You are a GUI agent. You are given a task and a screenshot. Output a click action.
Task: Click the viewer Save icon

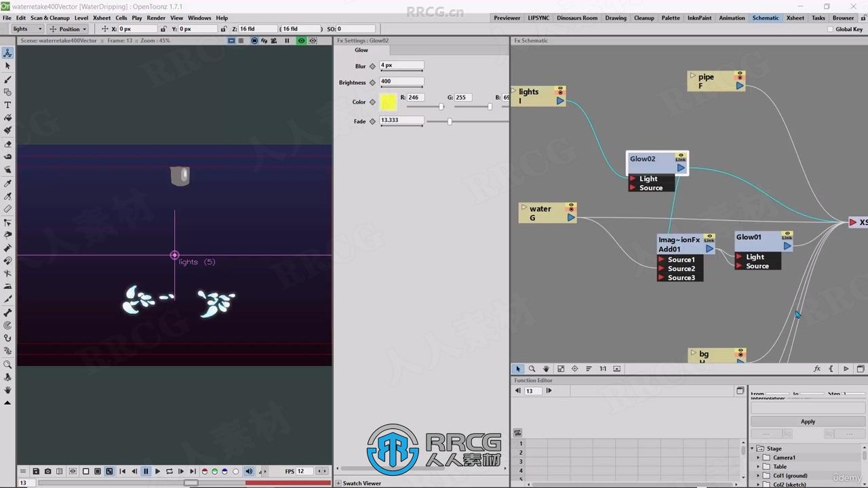36,471
